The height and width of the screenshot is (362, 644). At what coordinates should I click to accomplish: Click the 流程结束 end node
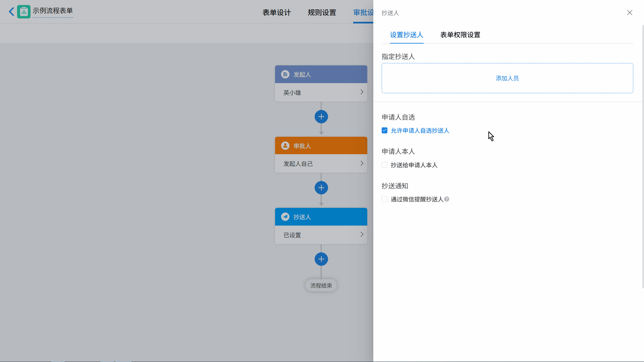[321, 286]
